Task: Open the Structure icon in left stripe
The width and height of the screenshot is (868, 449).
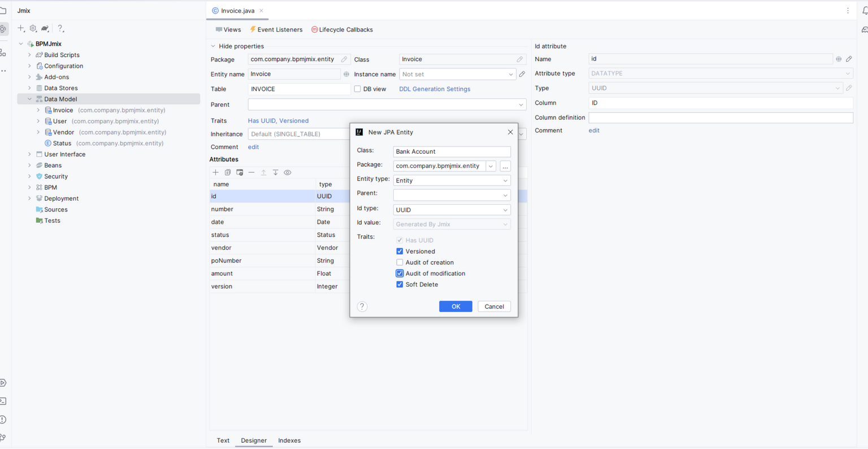Action: click(3, 53)
